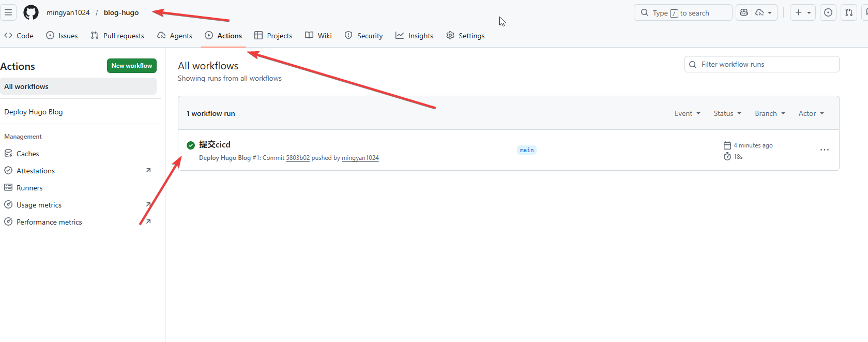Screen dimensions: 868x342
Task: Switch to the Insights tab
Action: (414, 36)
